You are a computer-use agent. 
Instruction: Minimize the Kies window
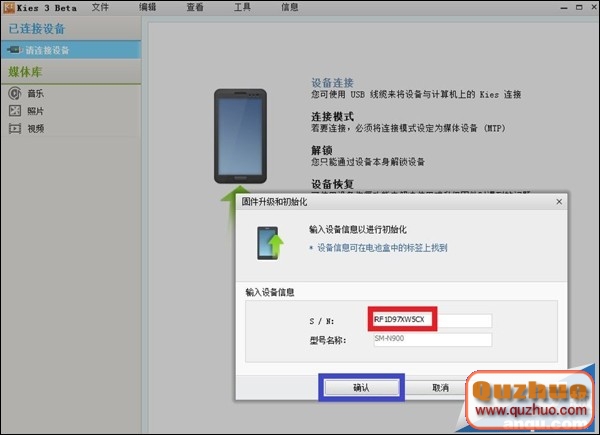pyautogui.click(x=564, y=8)
